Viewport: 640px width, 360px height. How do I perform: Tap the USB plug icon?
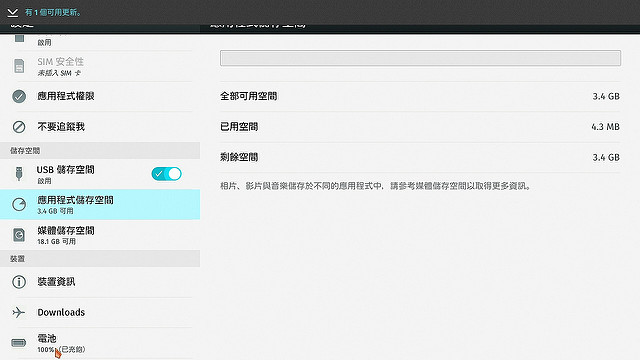pyautogui.click(x=19, y=173)
